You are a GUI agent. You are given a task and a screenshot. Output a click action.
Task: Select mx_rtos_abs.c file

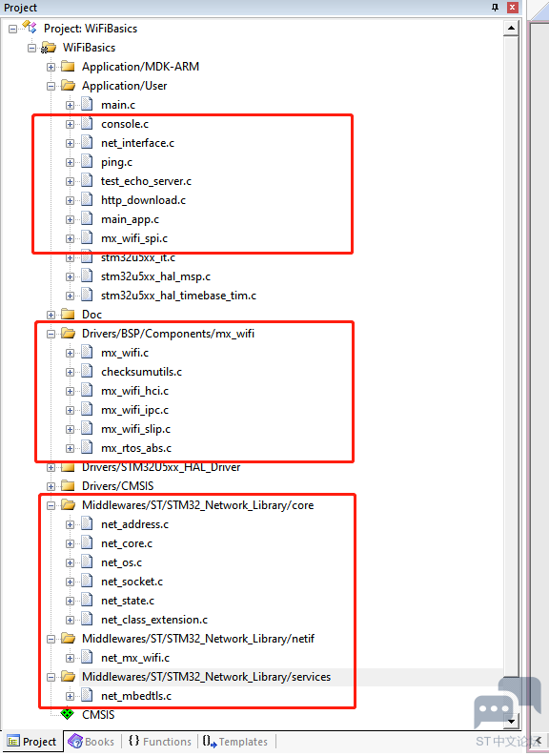[x=136, y=448]
